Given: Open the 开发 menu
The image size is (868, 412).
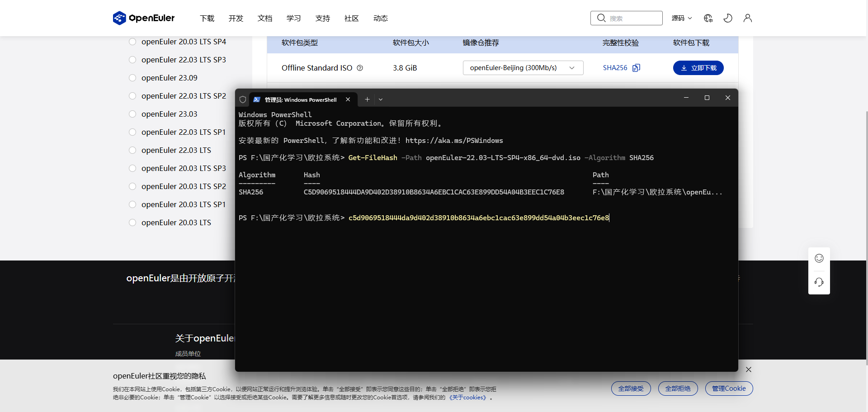Looking at the screenshot, I should (x=236, y=18).
